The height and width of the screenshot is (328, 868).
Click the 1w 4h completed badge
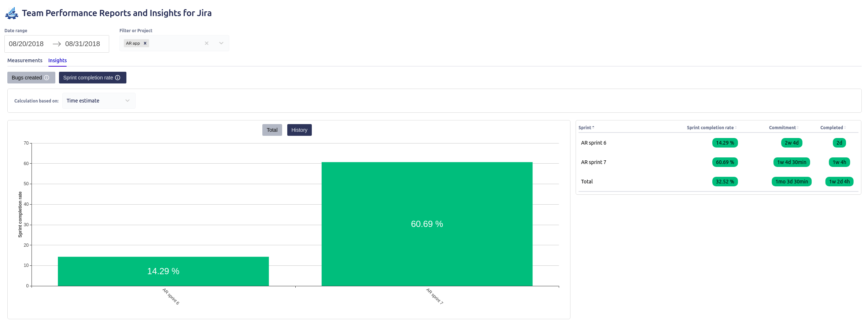(839, 162)
